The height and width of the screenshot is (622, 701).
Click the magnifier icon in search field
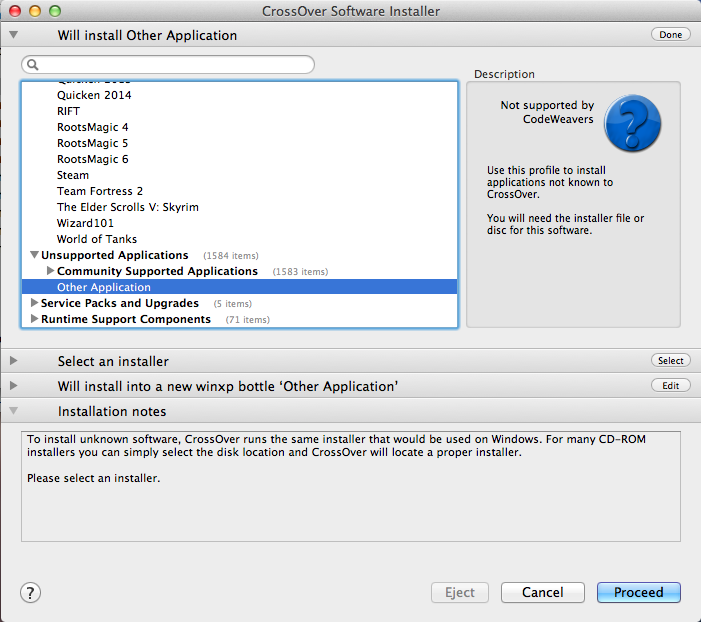33,65
